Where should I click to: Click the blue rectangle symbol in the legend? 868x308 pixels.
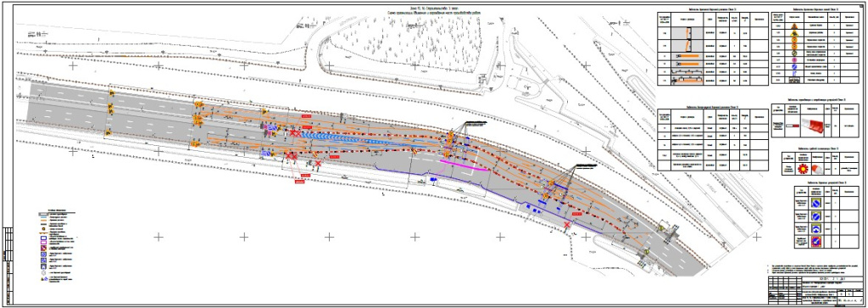(x=44, y=238)
